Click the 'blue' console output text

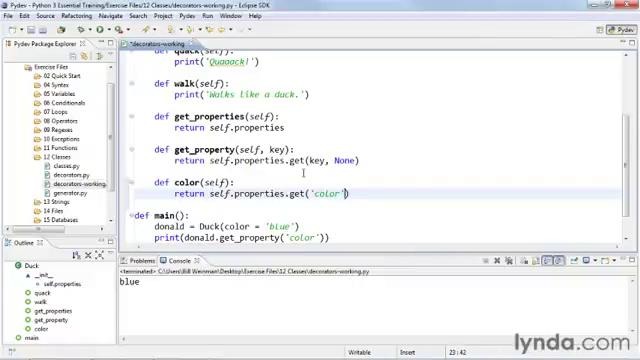pyautogui.click(x=129, y=282)
